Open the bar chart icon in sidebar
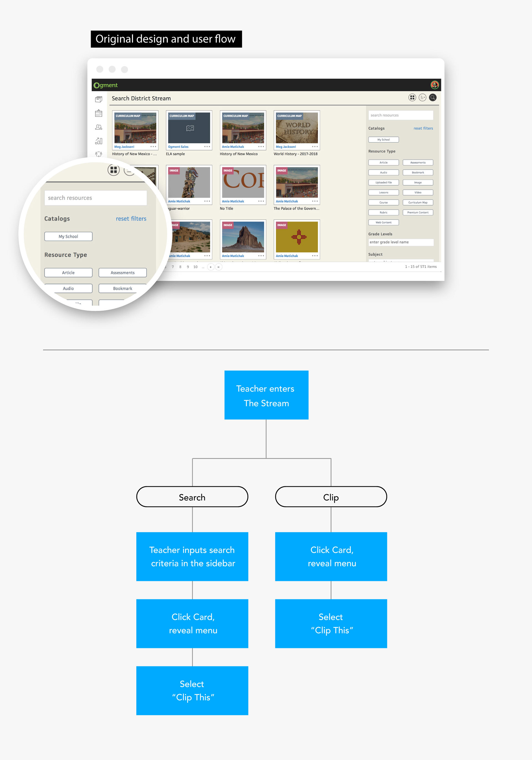The image size is (532, 760). (99, 141)
